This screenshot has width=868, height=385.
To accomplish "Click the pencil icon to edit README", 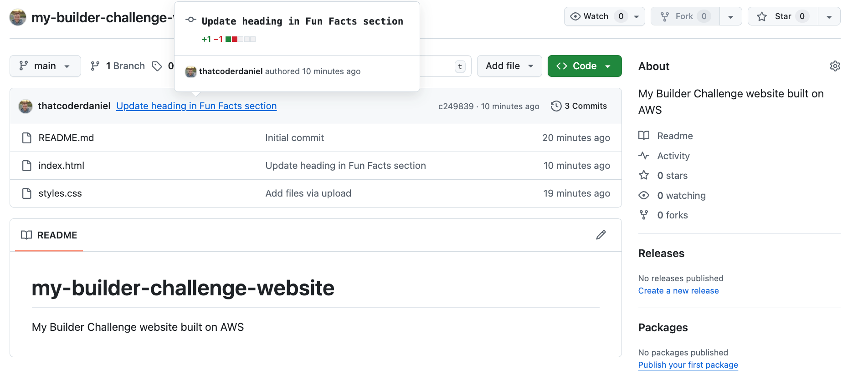I will (601, 235).
